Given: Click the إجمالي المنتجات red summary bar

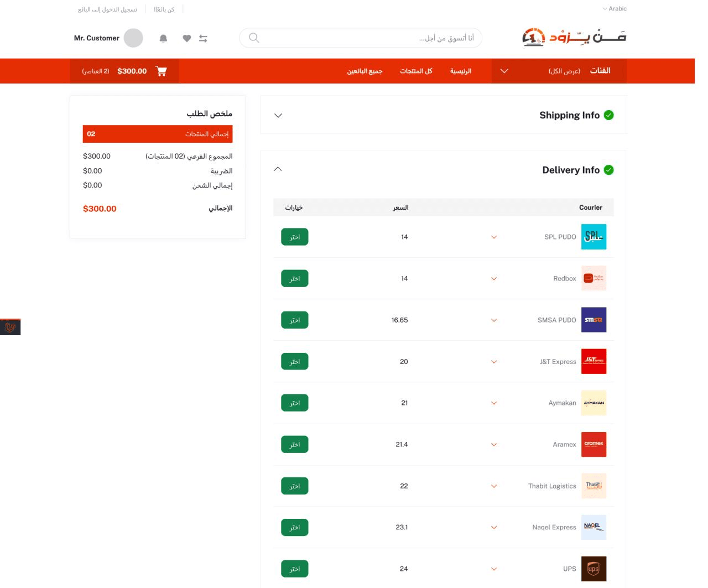Looking at the screenshot, I should click(x=158, y=134).
